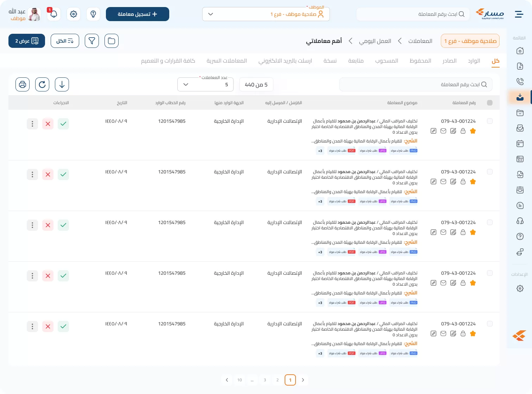Go to page 10 in pagination

240,380
